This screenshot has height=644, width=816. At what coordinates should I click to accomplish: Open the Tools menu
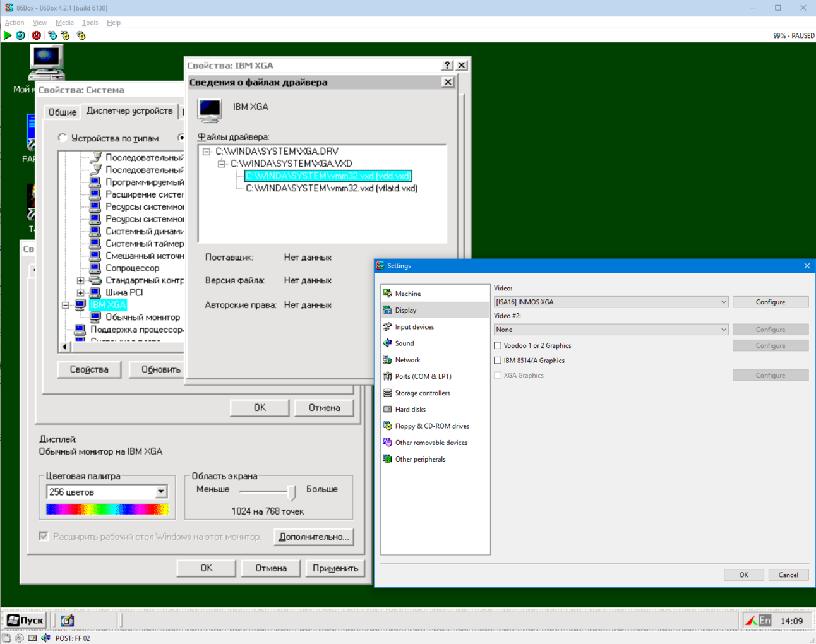click(x=90, y=22)
